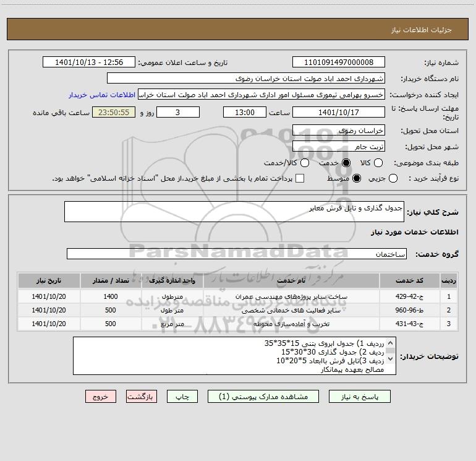Click the مصالح بعهده پیمانکار note line
The image size is (476, 461).
pos(352,370)
